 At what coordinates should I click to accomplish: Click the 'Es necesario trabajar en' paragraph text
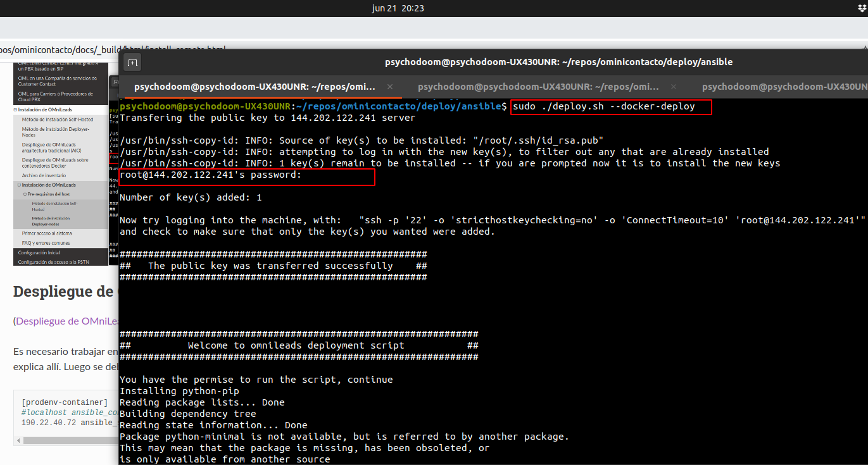point(66,351)
